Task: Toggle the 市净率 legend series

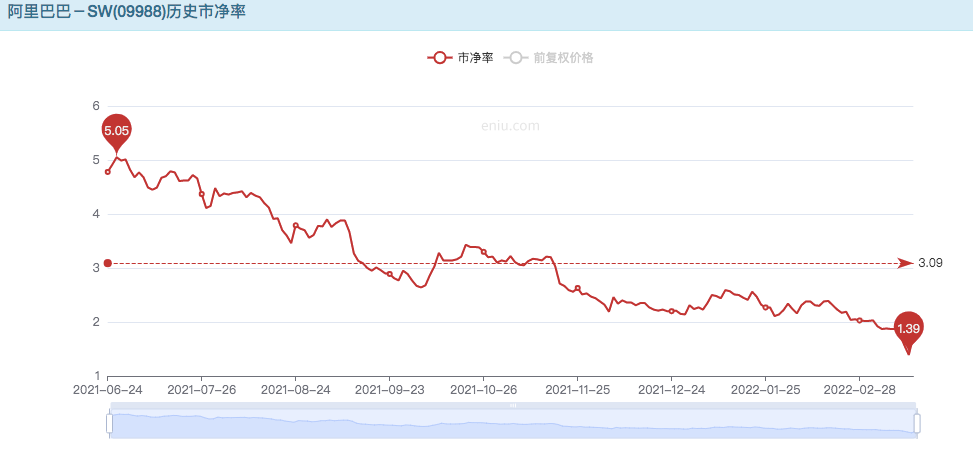Action: 460,58
